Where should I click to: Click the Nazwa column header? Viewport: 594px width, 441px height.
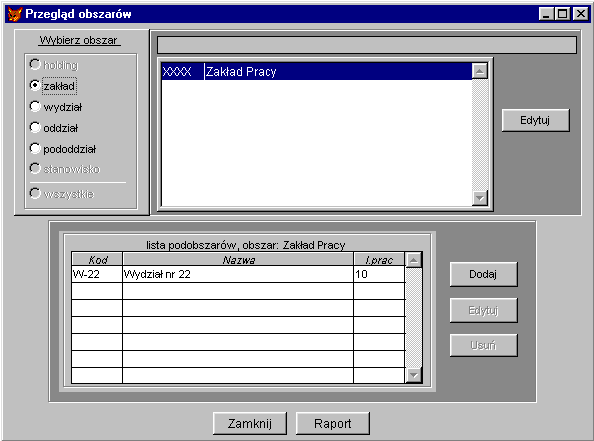[x=238, y=260]
